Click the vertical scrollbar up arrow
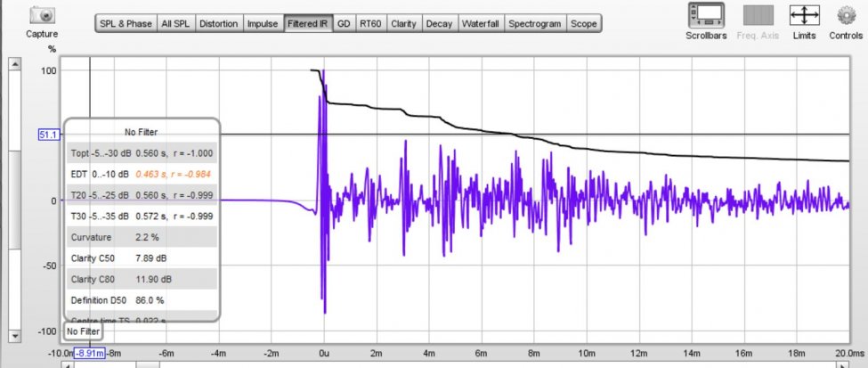 pyautogui.click(x=15, y=64)
